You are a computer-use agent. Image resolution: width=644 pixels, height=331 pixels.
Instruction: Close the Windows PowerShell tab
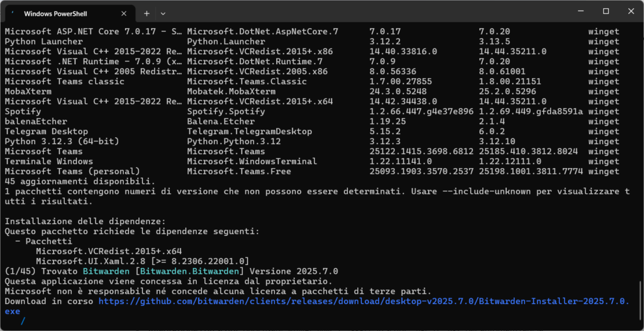tap(124, 13)
